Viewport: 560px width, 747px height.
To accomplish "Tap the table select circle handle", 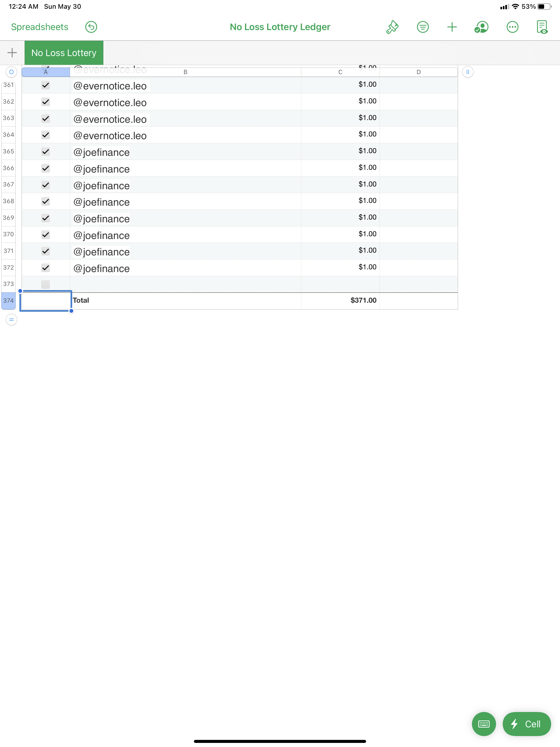I will (11, 72).
